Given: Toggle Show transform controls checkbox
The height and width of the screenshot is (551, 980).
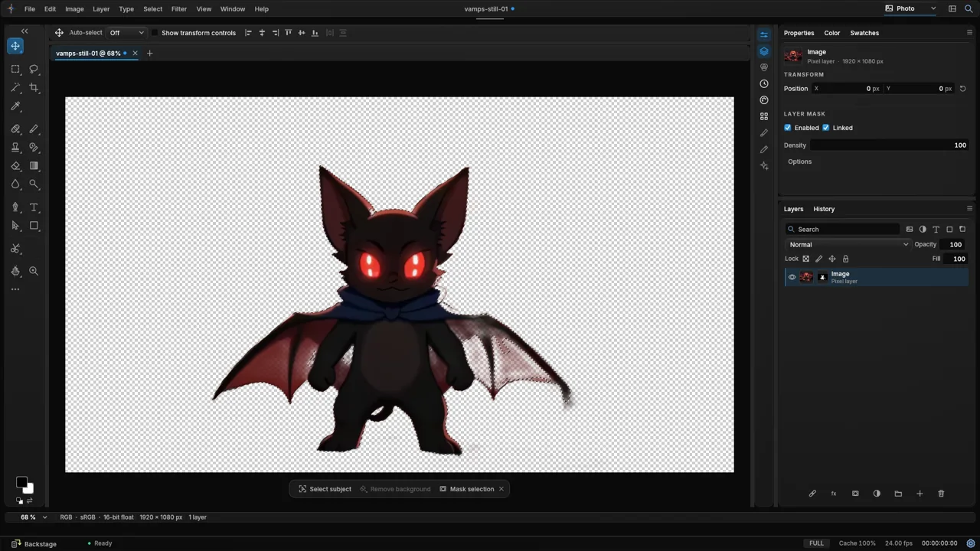Looking at the screenshot, I should tap(155, 33).
